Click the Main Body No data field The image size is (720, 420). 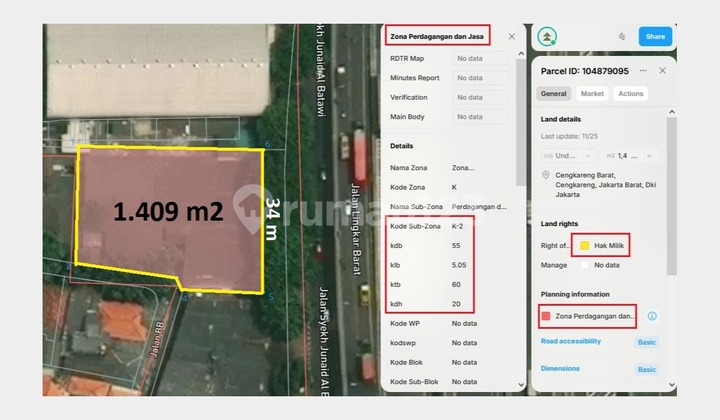pyautogui.click(x=480, y=117)
